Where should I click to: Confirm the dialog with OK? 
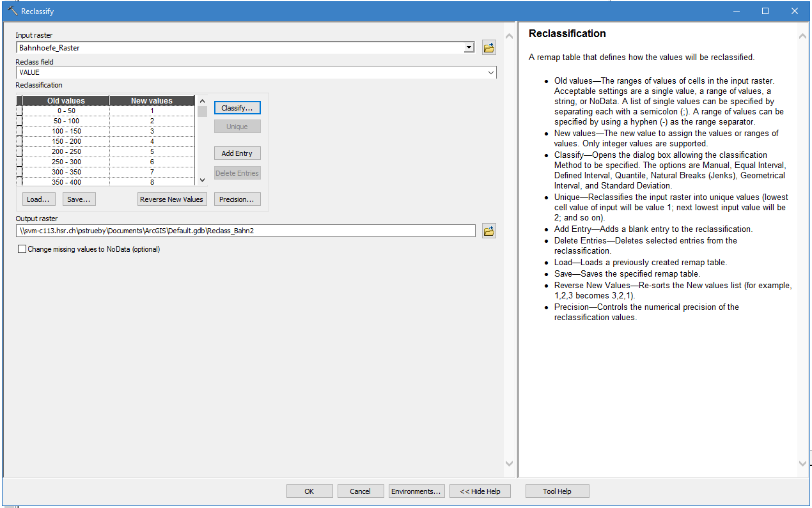pos(309,491)
